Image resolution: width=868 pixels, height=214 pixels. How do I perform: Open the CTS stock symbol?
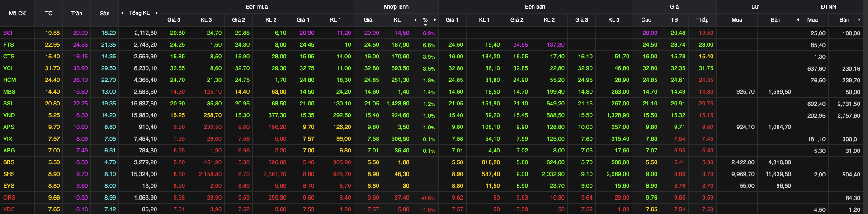click(9, 57)
